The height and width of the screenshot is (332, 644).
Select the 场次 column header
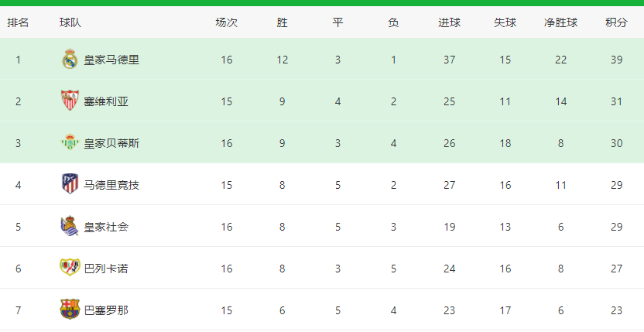[x=227, y=22]
